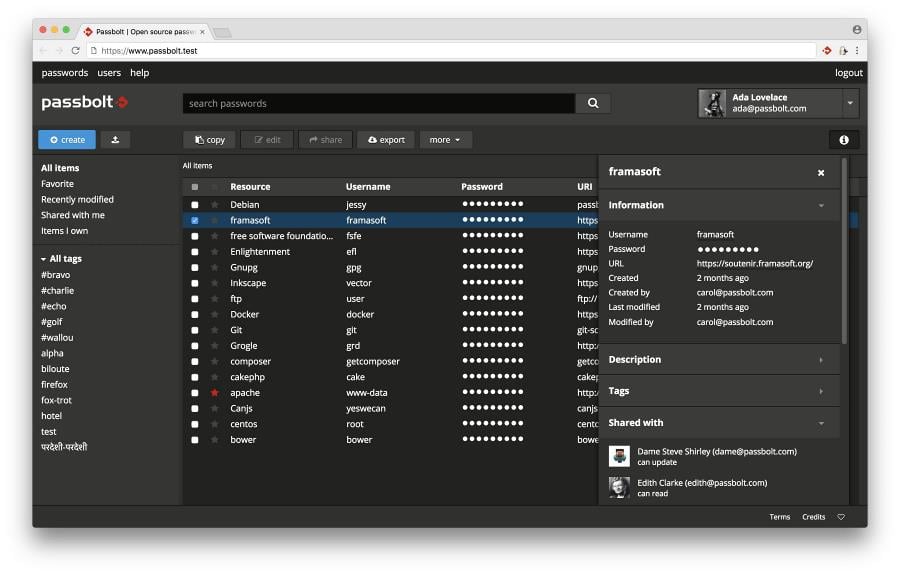
Task: Click the browser address bar
Action: [x=453, y=51]
